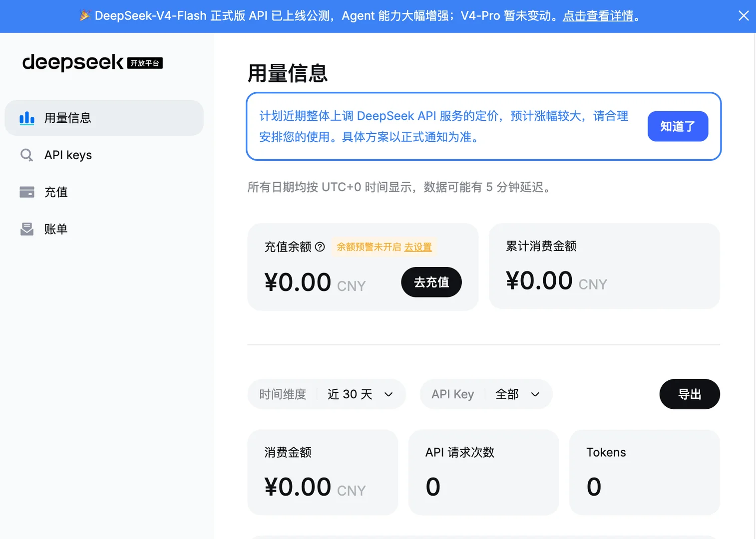Click the 充值余额 label
Viewport: 756px width, 539px height.
pos(288,247)
